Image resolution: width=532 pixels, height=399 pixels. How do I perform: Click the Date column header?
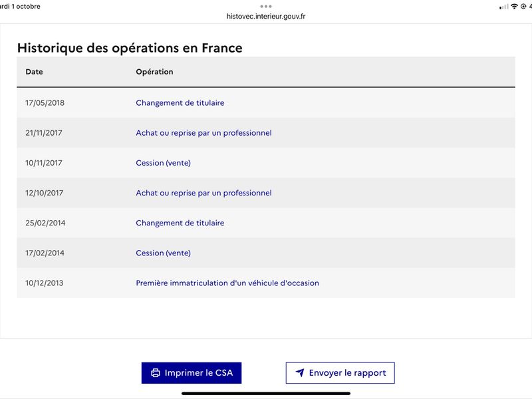[x=35, y=72]
